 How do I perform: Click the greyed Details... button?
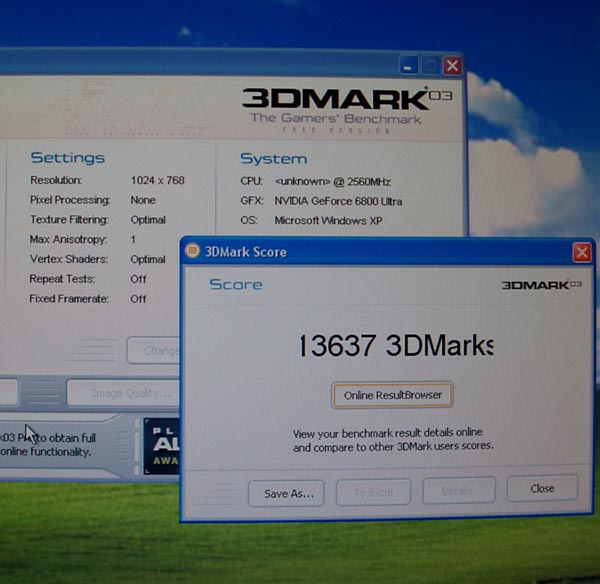pyautogui.click(x=459, y=490)
